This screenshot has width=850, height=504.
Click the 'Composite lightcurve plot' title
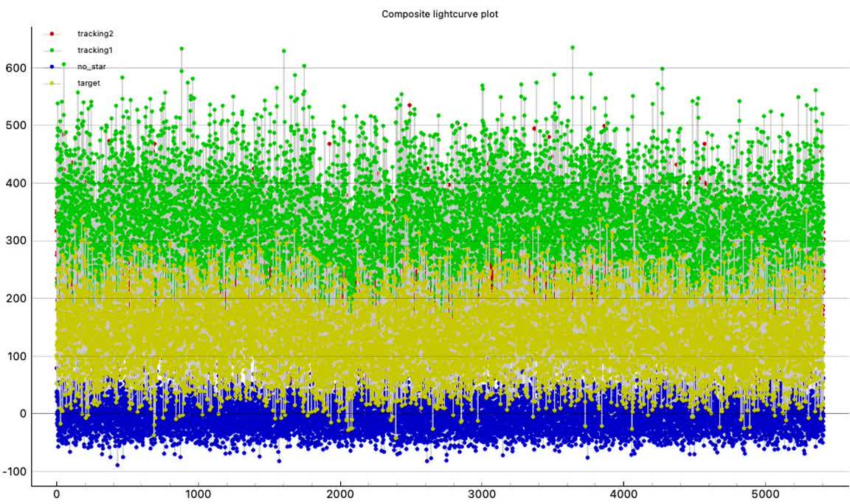(x=440, y=14)
